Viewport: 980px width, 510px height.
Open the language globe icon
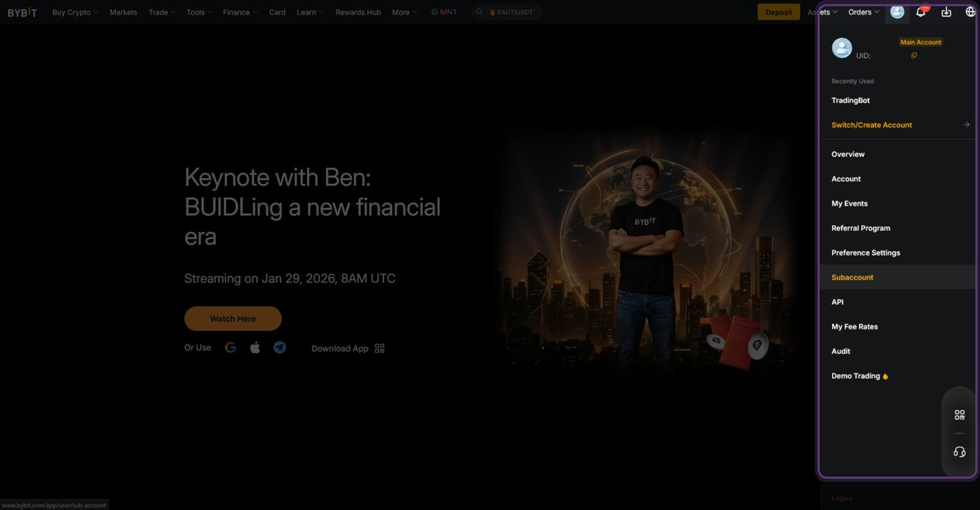[971, 11]
